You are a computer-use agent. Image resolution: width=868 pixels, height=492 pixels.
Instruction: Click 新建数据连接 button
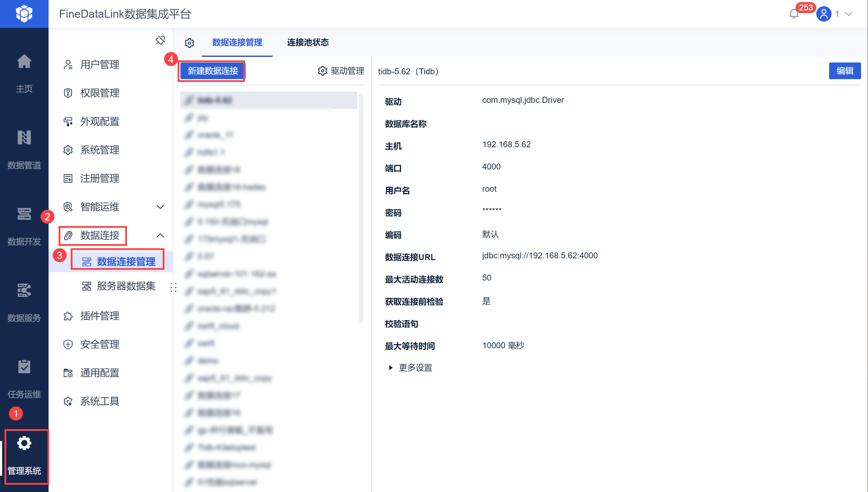click(x=213, y=71)
